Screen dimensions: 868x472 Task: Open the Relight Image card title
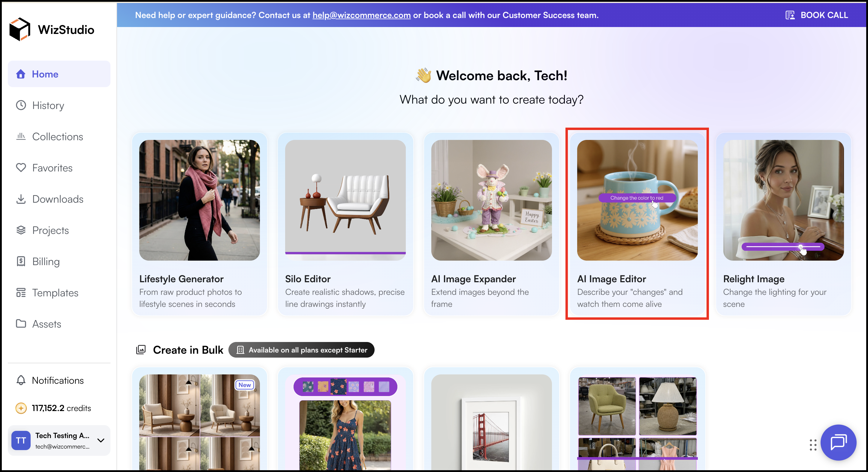coord(754,279)
